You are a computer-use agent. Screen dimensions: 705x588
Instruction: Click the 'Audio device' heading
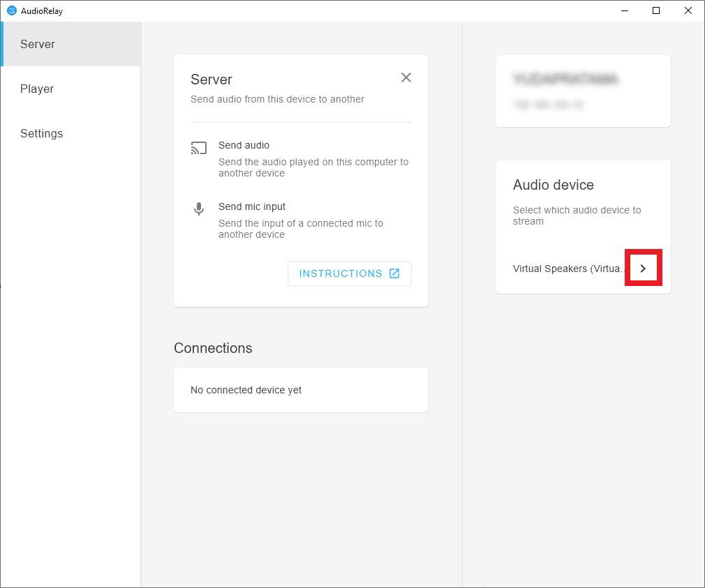pyautogui.click(x=554, y=185)
